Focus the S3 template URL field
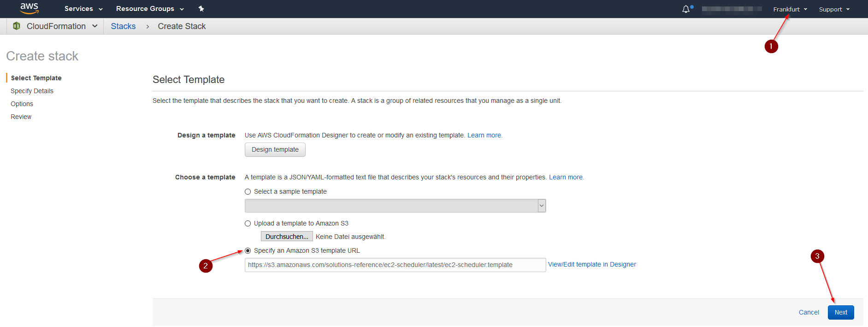Viewport: 868px width, 327px height. tap(395, 265)
